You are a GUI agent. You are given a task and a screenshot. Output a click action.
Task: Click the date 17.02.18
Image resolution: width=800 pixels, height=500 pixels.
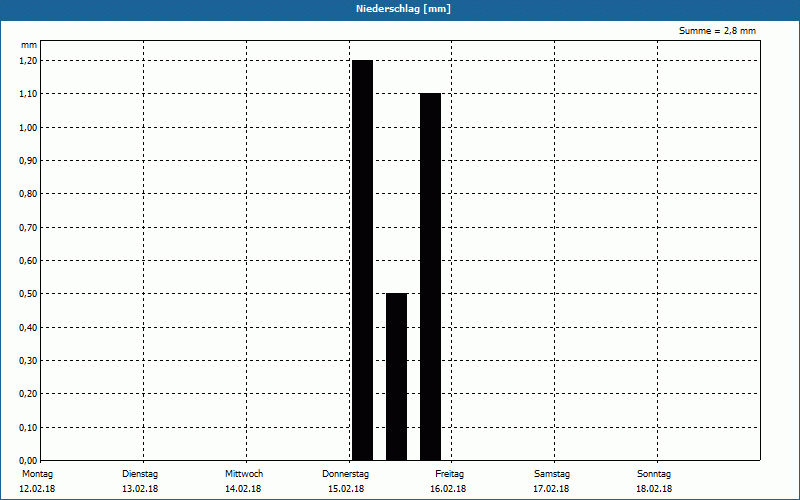click(551, 489)
